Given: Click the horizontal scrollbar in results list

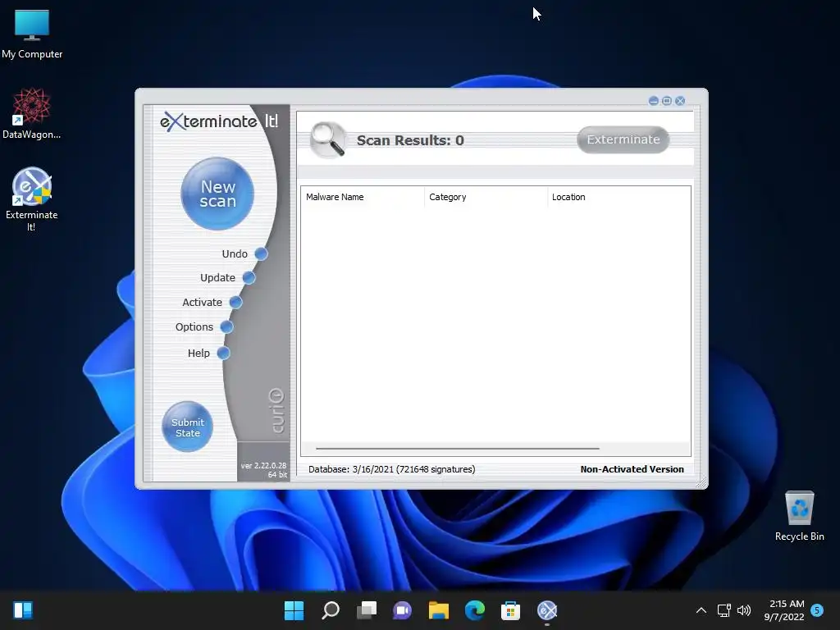Looking at the screenshot, I should pyautogui.click(x=458, y=449).
